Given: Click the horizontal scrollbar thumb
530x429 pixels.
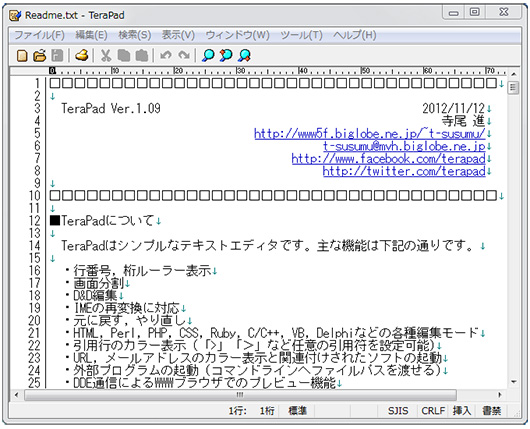Looking at the screenshot, I should pos(240,395).
